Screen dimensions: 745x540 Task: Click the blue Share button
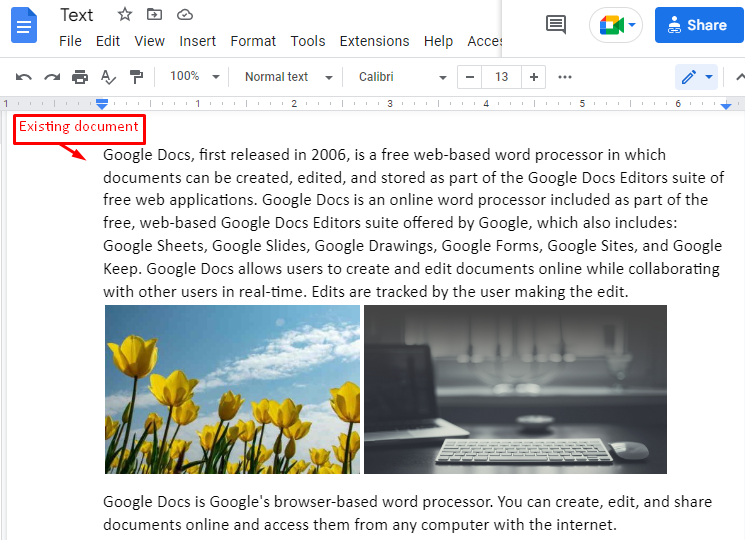point(699,25)
